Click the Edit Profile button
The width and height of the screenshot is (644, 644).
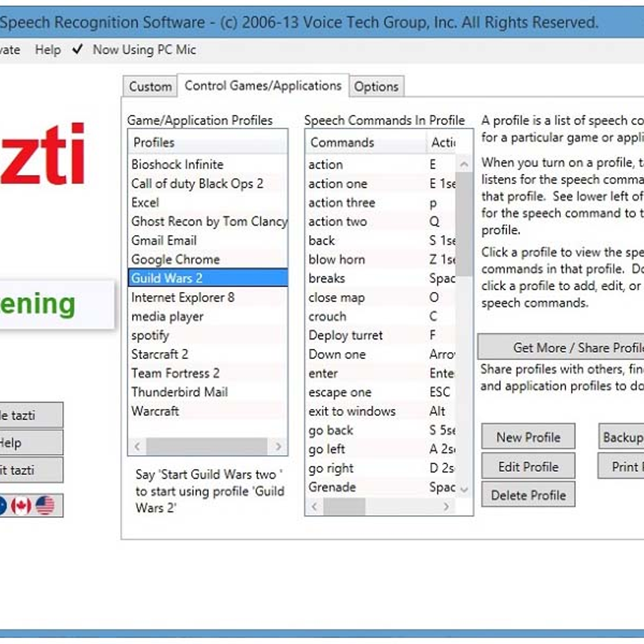[x=528, y=466]
